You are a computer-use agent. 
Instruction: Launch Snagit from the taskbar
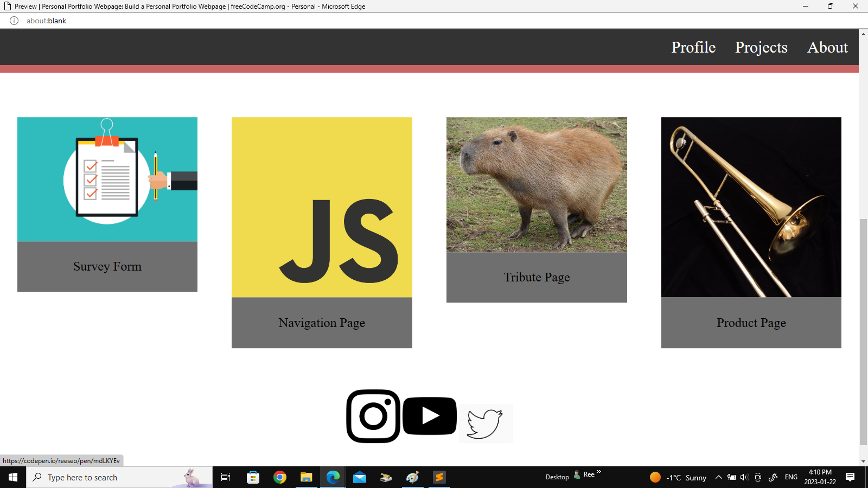coord(438,477)
